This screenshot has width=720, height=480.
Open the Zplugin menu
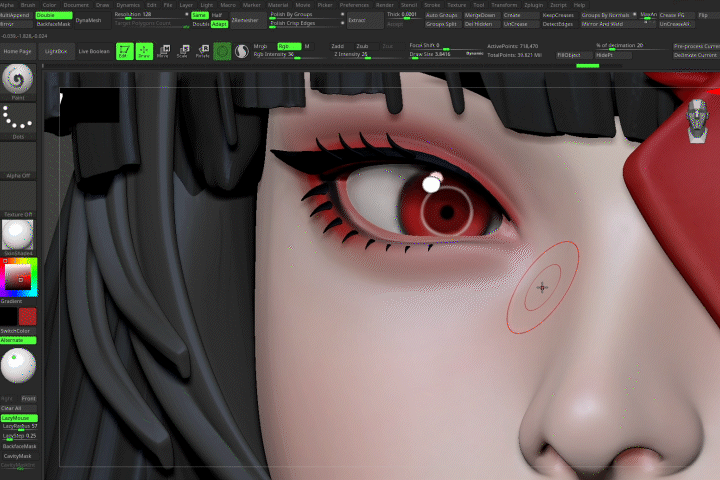coord(534,5)
